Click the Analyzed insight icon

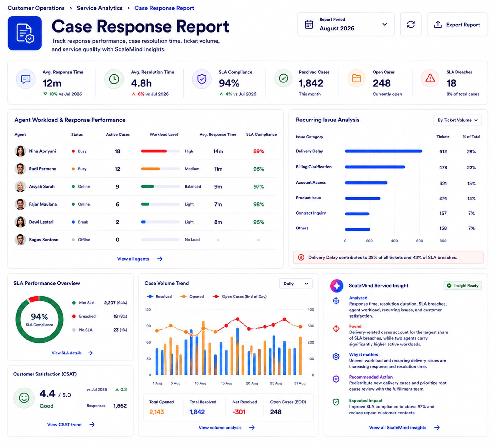pyautogui.click(x=336, y=301)
